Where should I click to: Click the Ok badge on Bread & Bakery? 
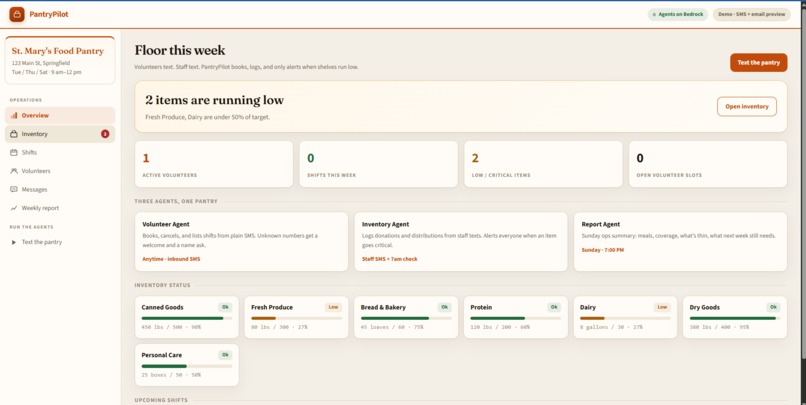coord(445,307)
